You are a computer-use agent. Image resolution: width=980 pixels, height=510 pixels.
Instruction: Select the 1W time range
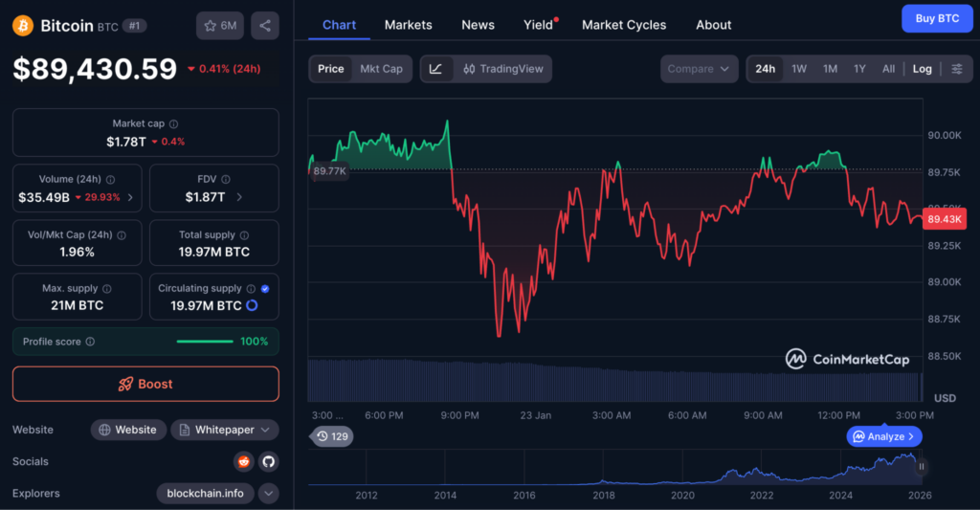coord(798,69)
